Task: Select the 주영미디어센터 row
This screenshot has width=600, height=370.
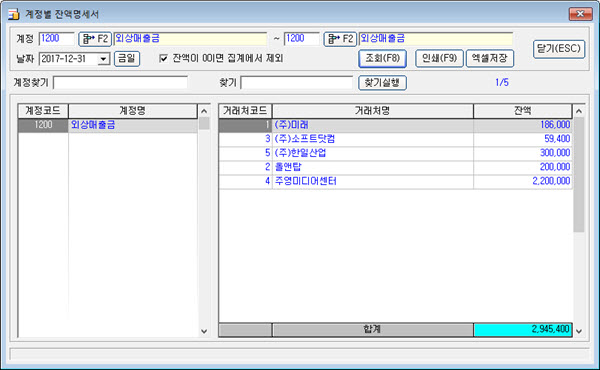Action: tap(396, 181)
